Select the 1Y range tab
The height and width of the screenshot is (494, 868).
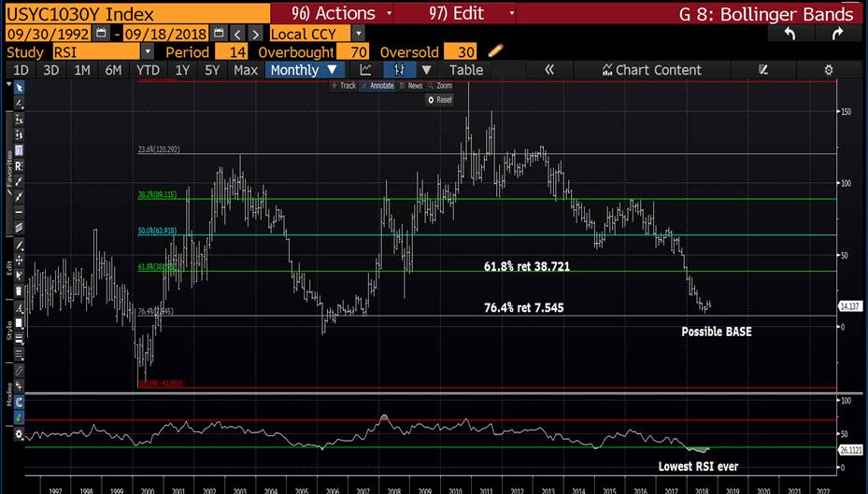pos(182,70)
